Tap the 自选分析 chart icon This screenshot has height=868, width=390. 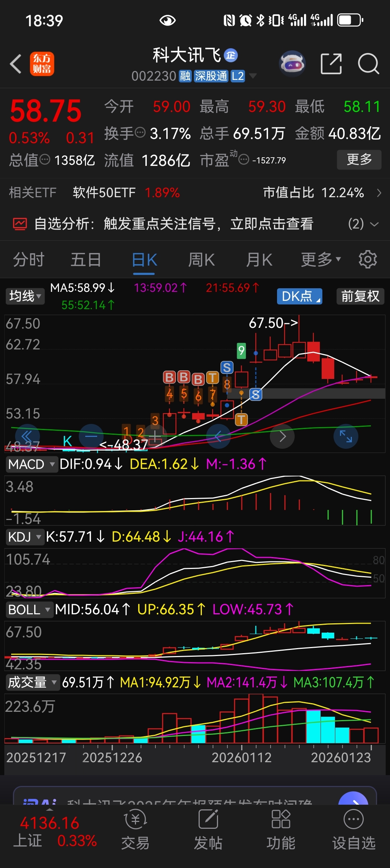(x=20, y=224)
